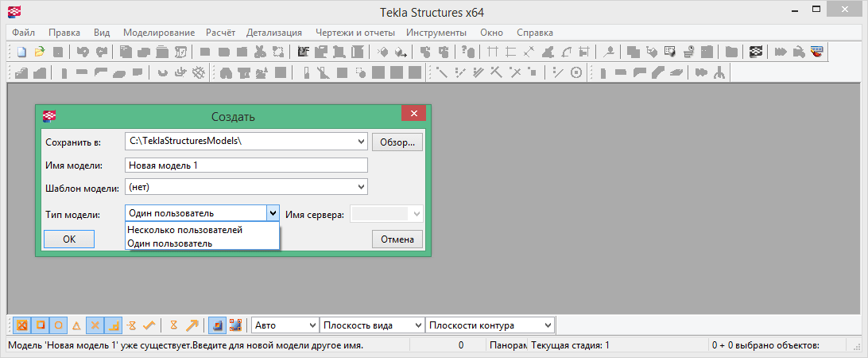Click the status bar message about 'Новая модель 1'
Viewport: 868px width, 358px height.
pyautogui.click(x=185, y=345)
